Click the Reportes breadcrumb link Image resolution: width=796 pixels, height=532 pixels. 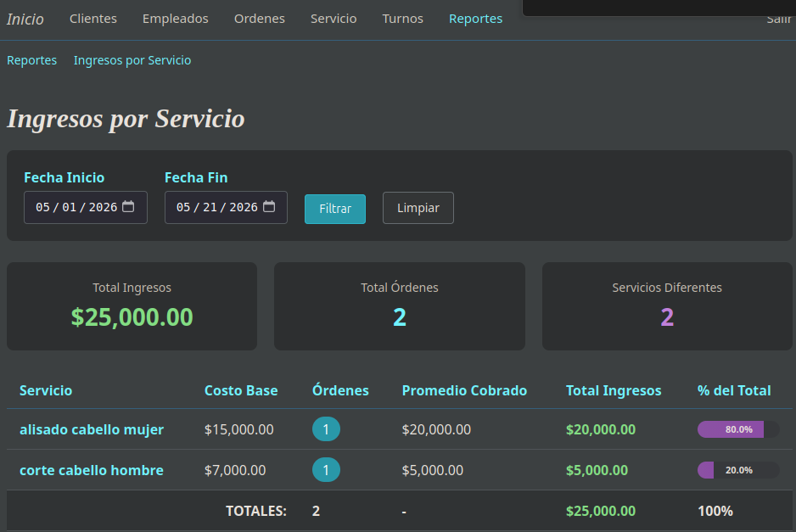click(31, 60)
